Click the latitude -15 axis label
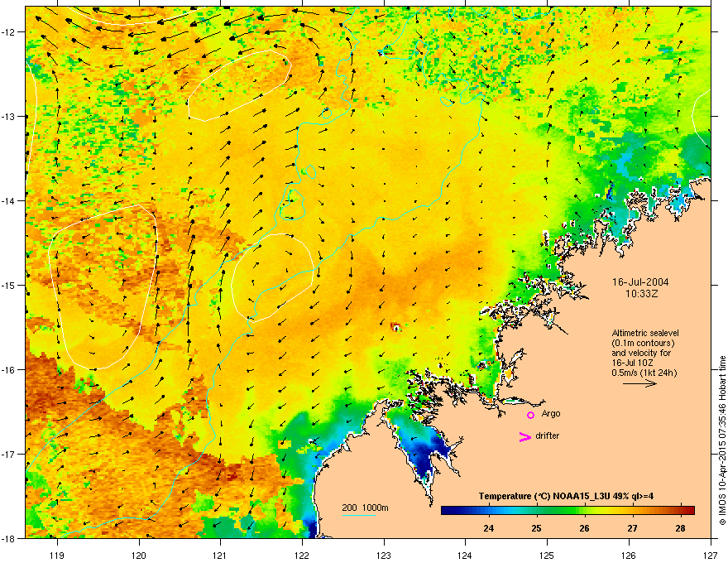 tap(8, 285)
